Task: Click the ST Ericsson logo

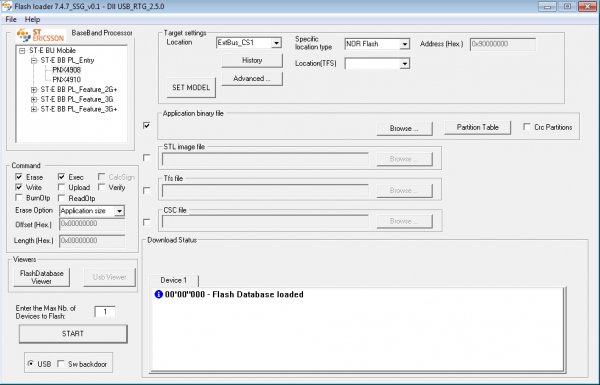Action: pyautogui.click(x=40, y=35)
